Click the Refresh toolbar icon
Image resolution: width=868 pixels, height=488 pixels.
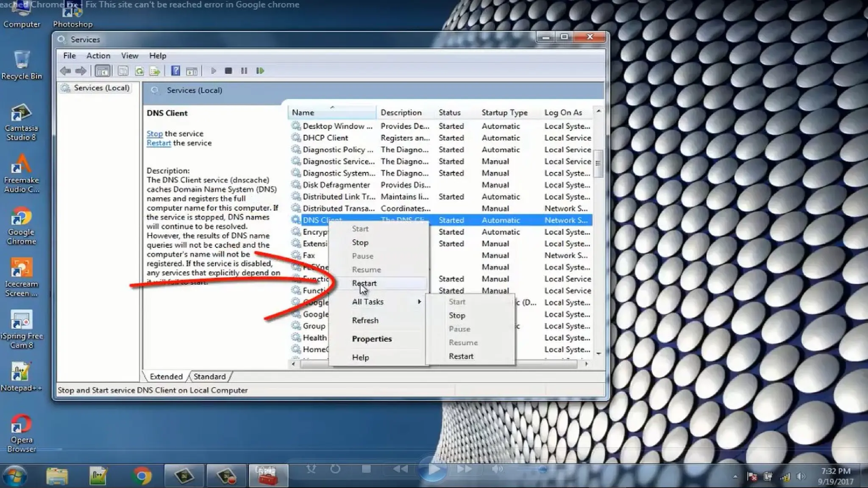click(139, 71)
